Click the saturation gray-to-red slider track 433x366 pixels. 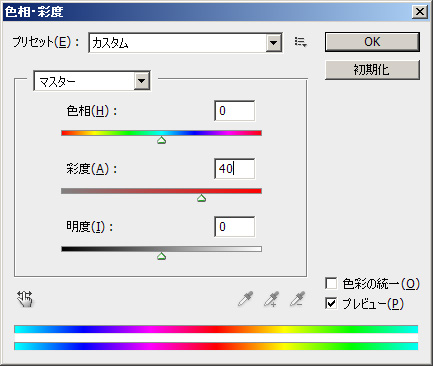[x=162, y=191]
